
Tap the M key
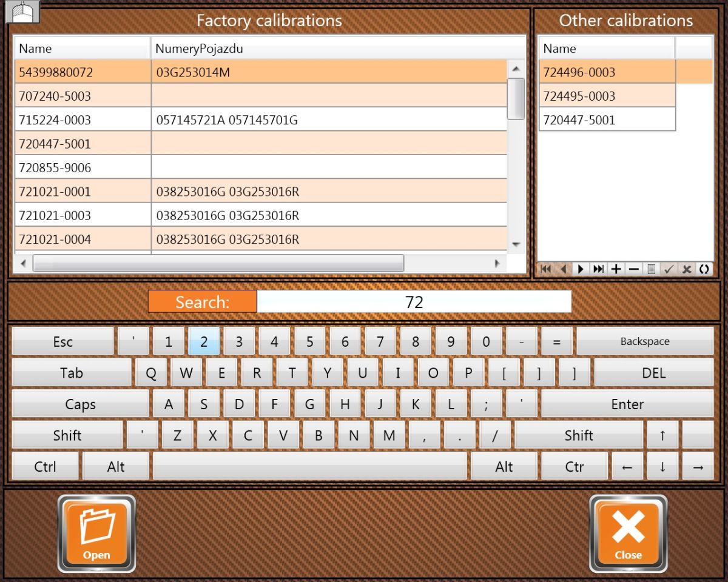(x=389, y=435)
